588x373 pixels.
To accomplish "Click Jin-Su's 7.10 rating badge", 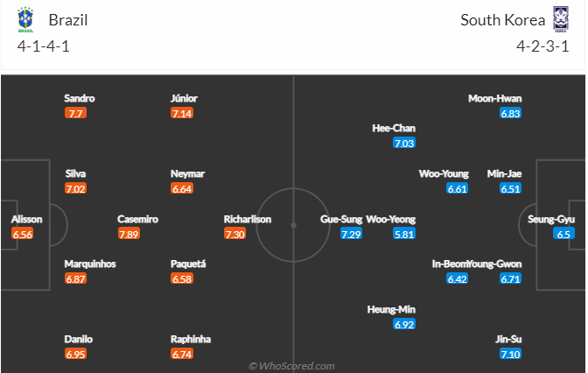I will click(x=510, y=354).
